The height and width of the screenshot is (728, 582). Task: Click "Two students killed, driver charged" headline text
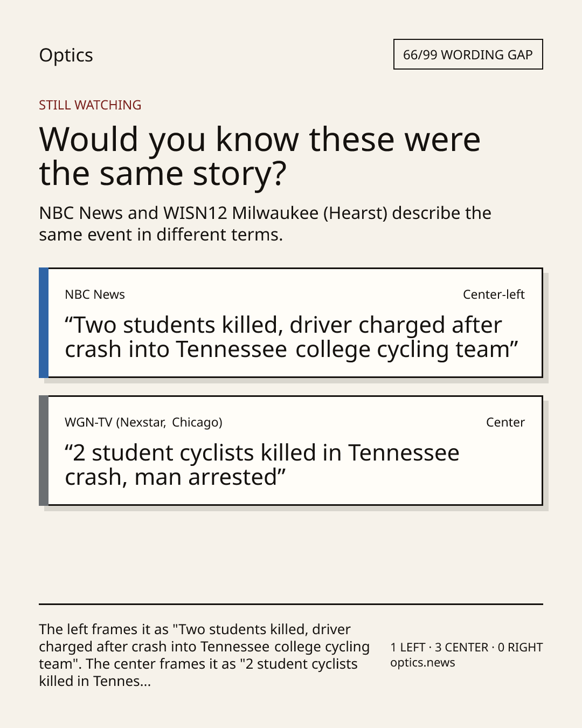point(292,337)
